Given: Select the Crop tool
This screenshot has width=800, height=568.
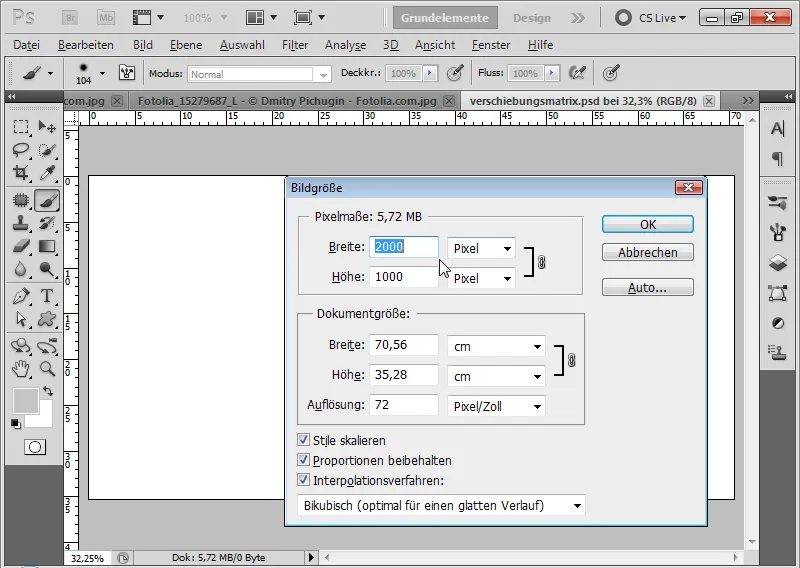Looking at the screenshot, I should 21,173.
